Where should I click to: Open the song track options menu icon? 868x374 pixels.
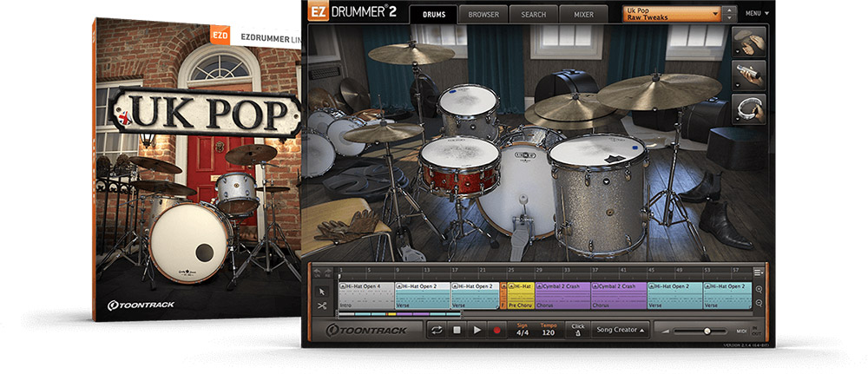click(x=758, y=272)
